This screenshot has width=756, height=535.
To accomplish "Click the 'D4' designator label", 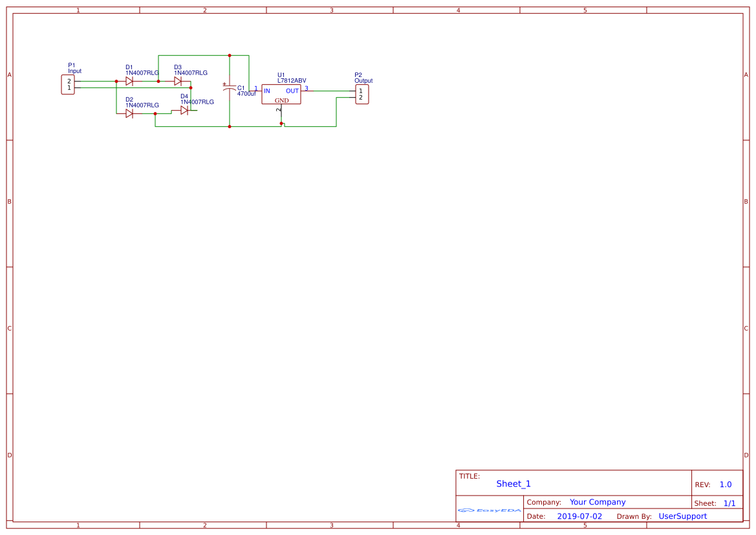I will pos(184,96).
